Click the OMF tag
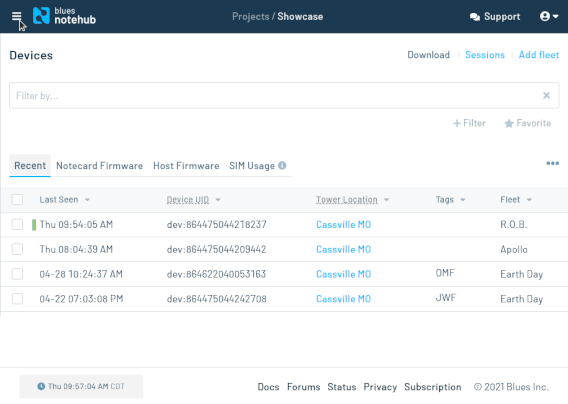 coord(445,273)
